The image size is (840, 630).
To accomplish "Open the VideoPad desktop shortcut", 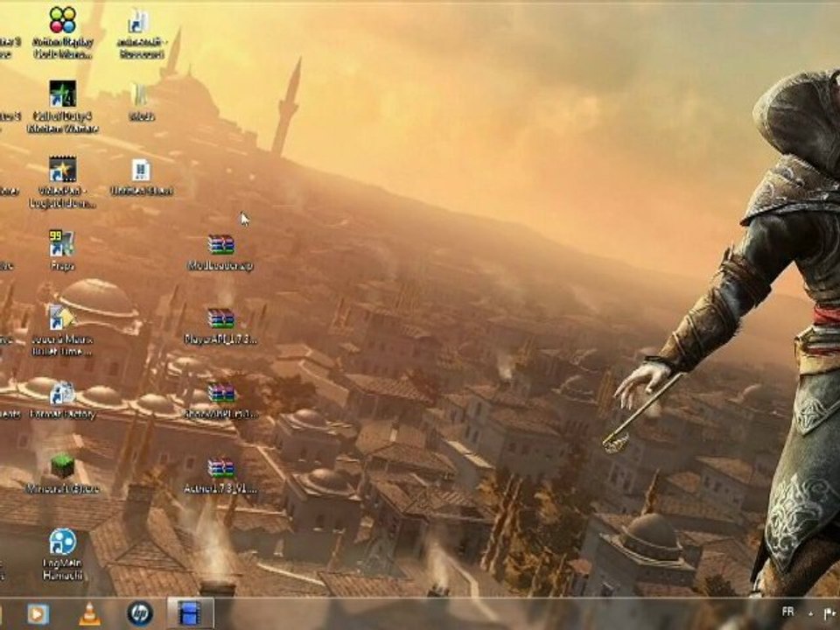I will tap(63, 169).
